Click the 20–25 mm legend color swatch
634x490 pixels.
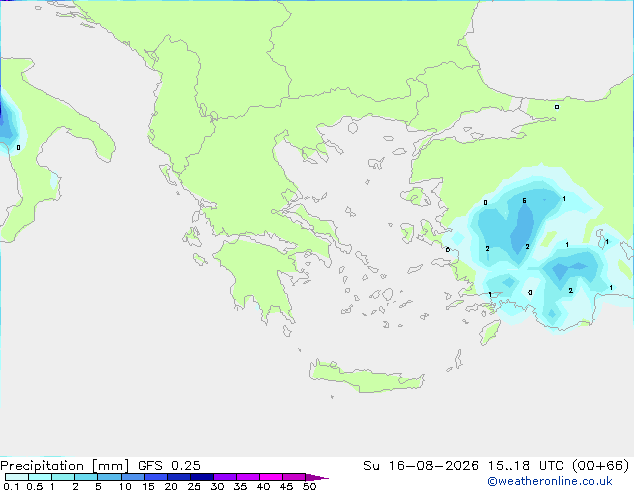[178, 477]
